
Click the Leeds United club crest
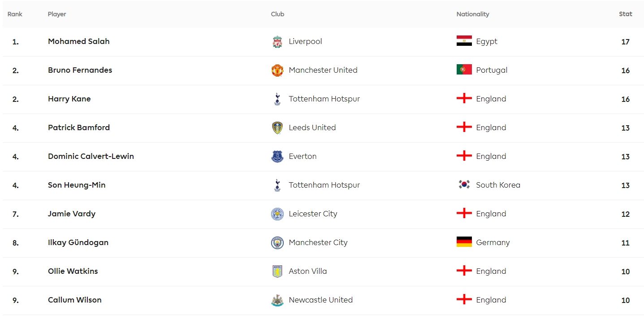(x=277, y=128)
